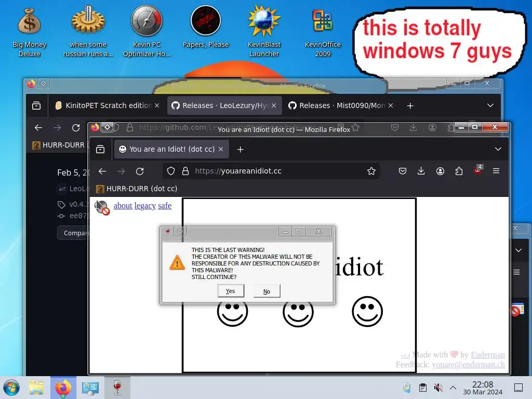Open a new tab in the background Firefox window
The image size is (532, 399).
click(x=410, y=106)
